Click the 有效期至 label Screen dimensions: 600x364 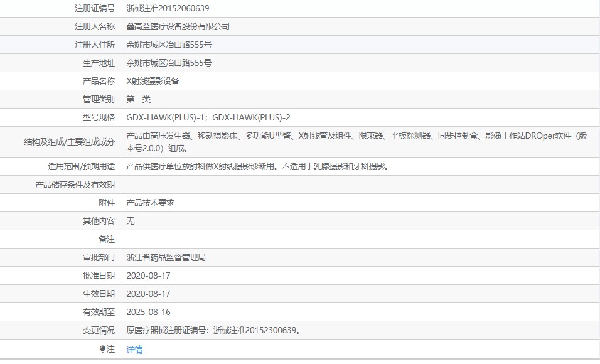(x=99, y=312)
